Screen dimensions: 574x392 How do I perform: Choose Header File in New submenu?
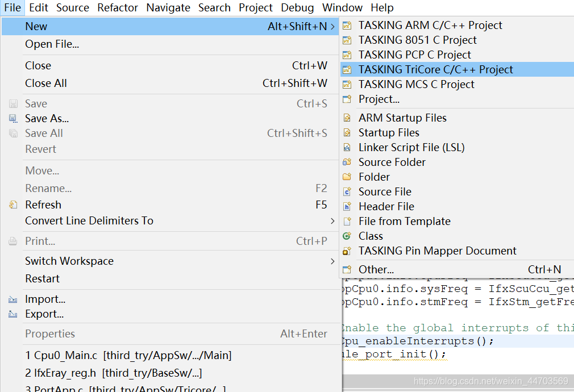coord(457,206)
